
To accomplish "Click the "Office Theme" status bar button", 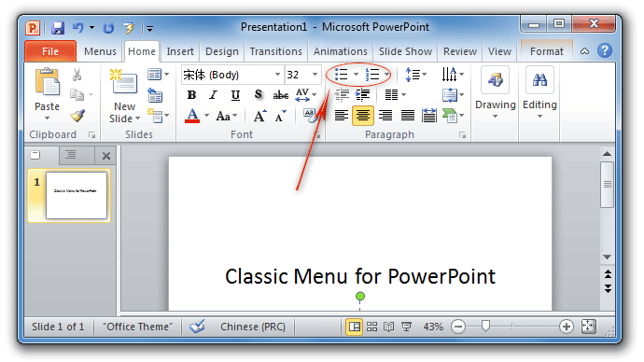I will click(x=138, y=327).
